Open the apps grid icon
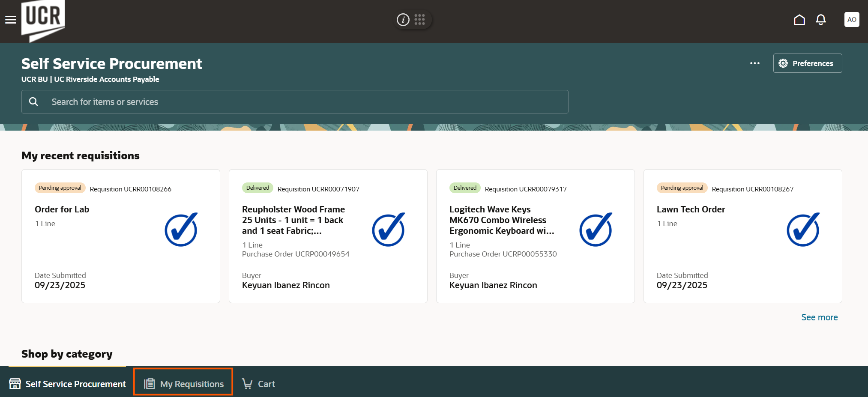This screenshot has height=397, width=868. (x=420, y=20)
